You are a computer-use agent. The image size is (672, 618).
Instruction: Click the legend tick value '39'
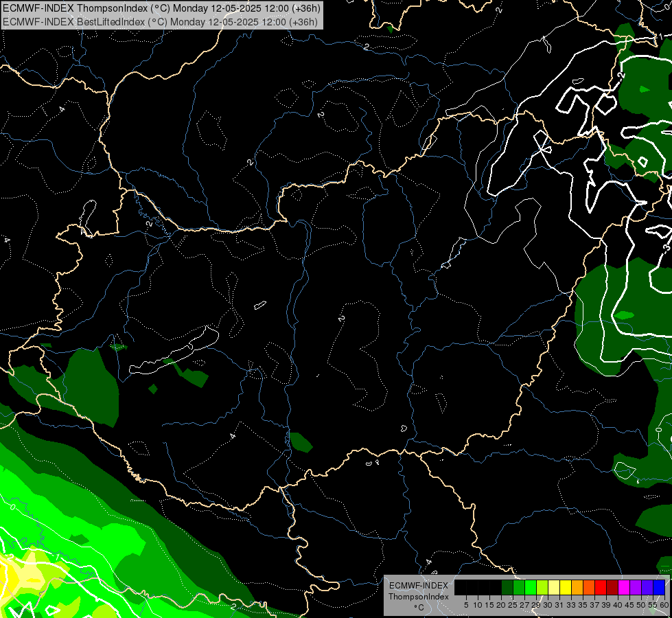[606, 605]
